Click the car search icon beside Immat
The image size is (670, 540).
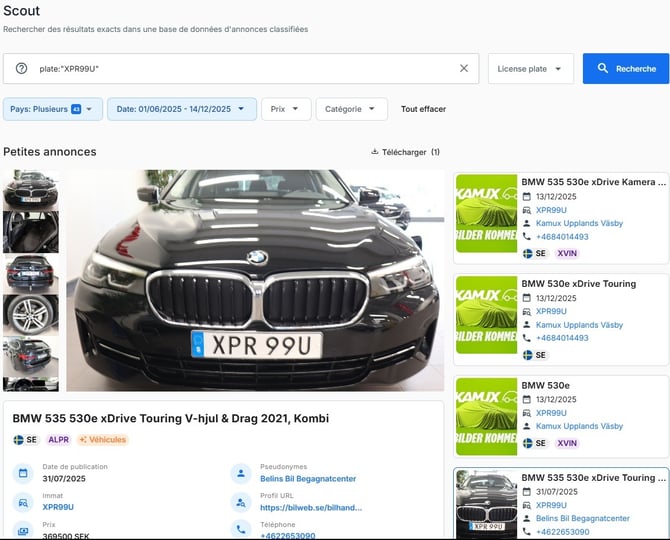[x=23, y=502]
